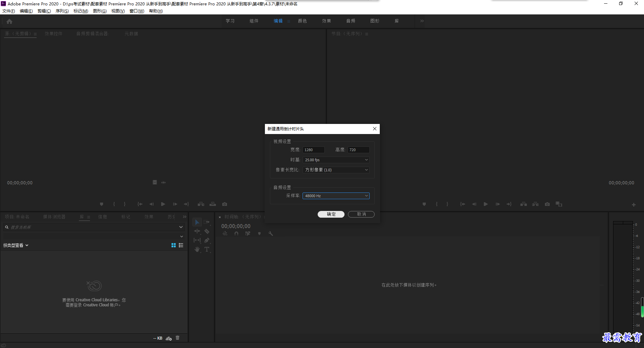644x348 pixels.
Task: Click Overwrite button in Source monitor
Action: 213,204
